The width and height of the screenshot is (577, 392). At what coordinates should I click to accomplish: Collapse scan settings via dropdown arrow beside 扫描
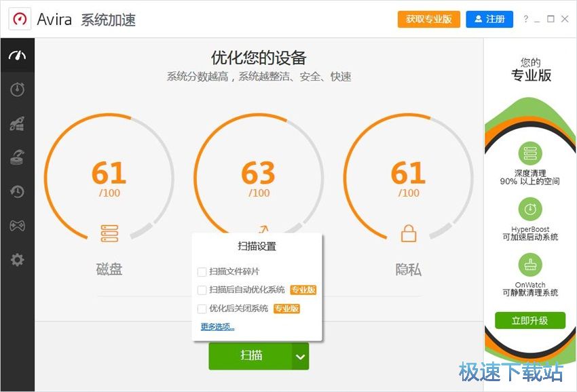click(x=300, y=356)
